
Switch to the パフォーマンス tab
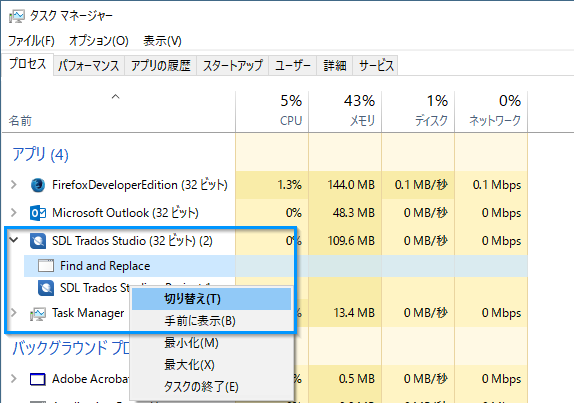(x=89, y=66)
